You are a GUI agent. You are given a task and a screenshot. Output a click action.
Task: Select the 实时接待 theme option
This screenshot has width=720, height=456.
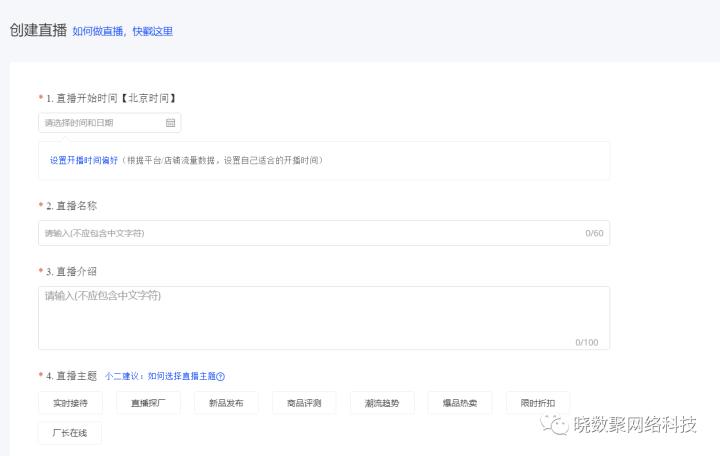[x=70, y=403]
